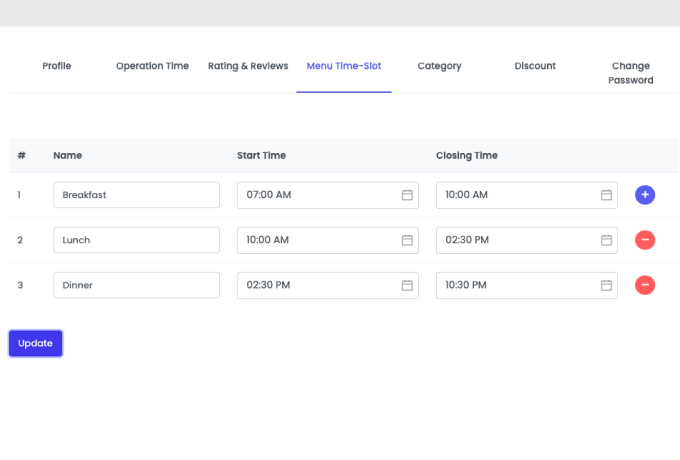Open calendar icon for Lunch start time

pos(407,240)
